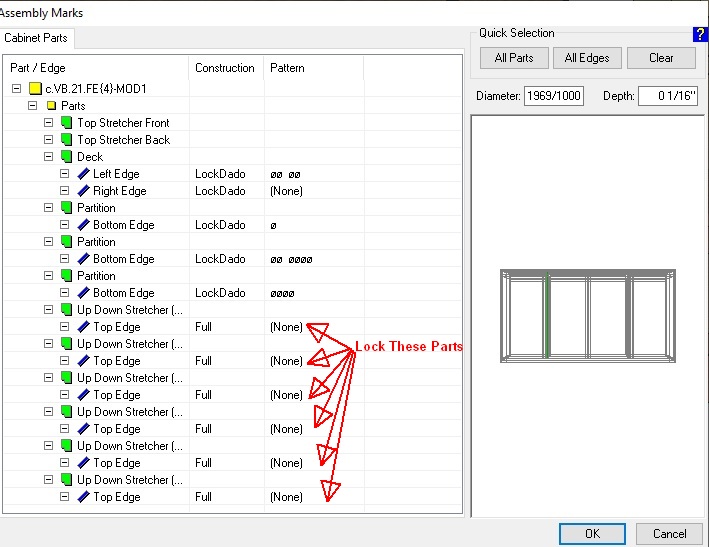Click the blue edge icon beside Left Edge

[83, 174]
